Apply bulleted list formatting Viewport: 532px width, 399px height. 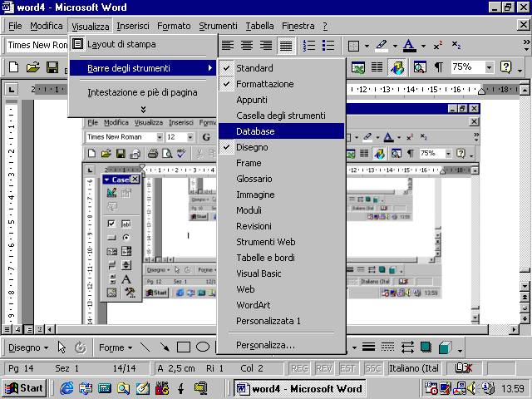tap(328, 45)
